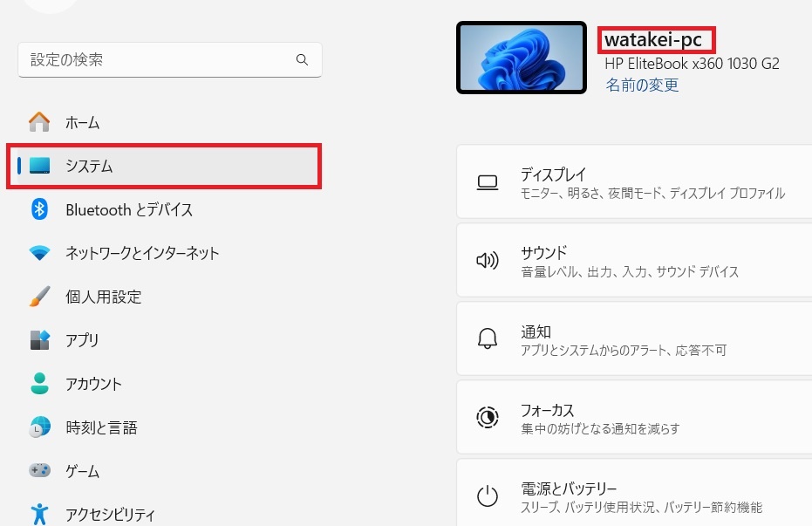Click the Sound speaker icon

tap(488, 261)
